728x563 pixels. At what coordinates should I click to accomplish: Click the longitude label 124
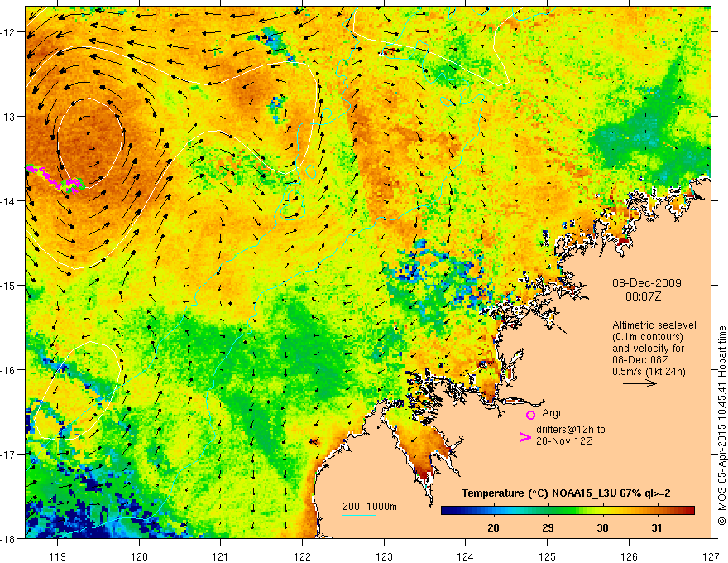coord(466,556)
